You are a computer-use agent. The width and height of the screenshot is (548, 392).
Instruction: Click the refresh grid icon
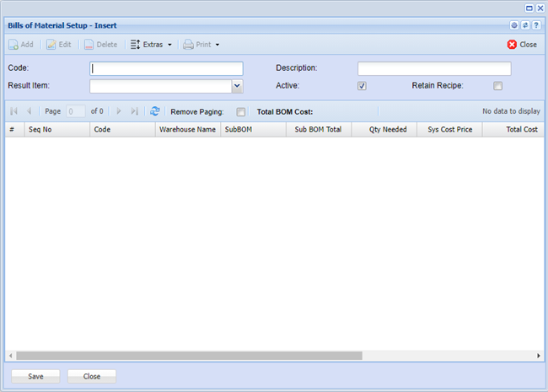[155, 111]
